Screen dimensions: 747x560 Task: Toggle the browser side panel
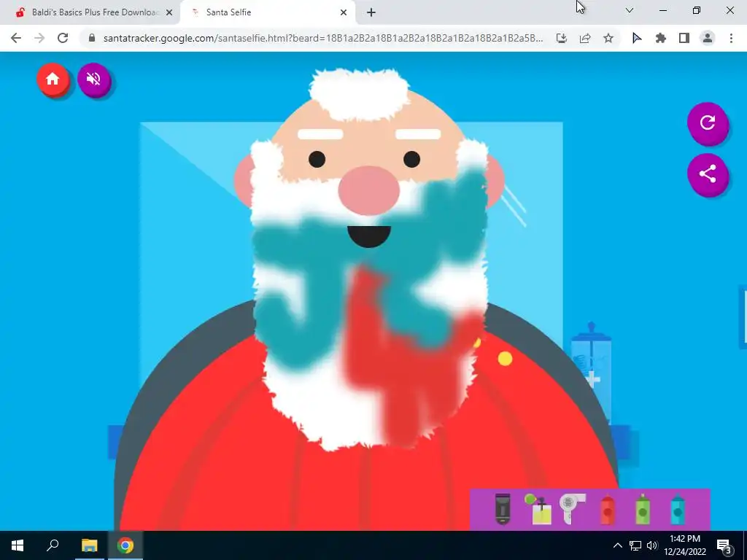pos(684,38)
